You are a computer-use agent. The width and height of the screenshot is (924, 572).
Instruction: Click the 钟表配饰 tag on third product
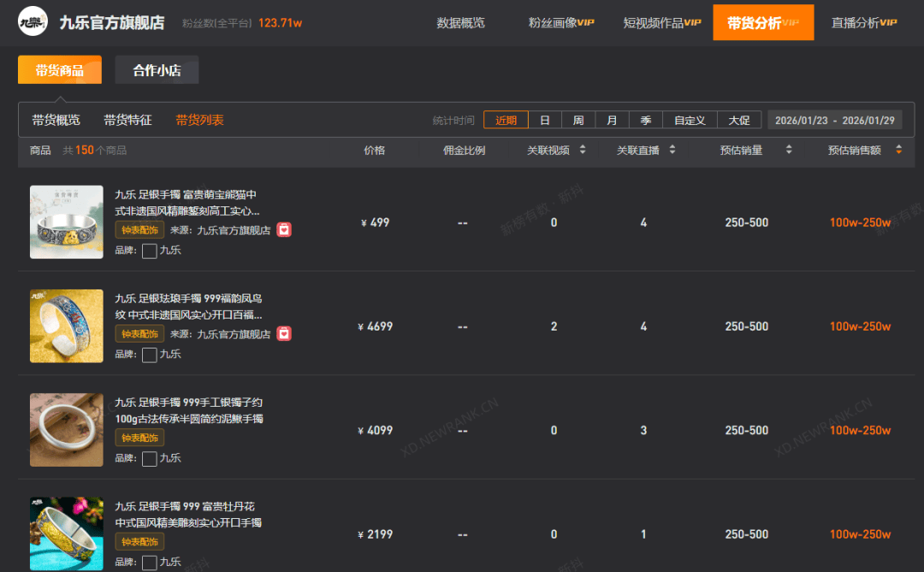click(x=139, y=438)
